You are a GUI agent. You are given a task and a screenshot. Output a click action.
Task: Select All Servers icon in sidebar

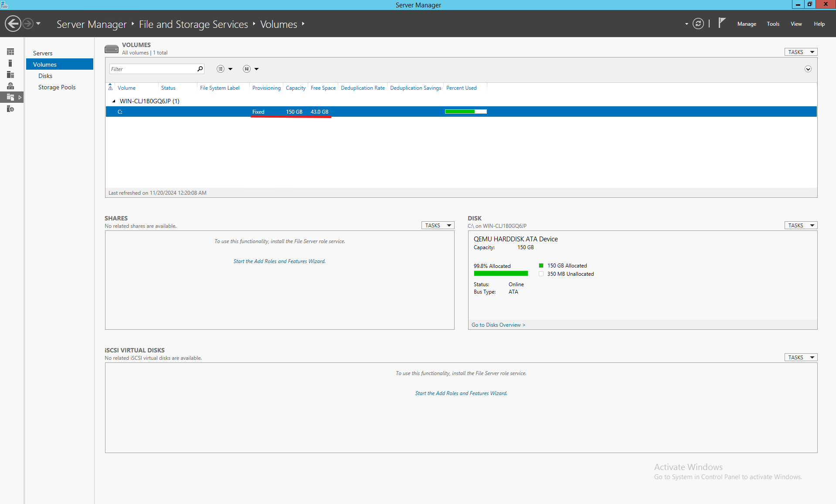[x=10, y=74]
